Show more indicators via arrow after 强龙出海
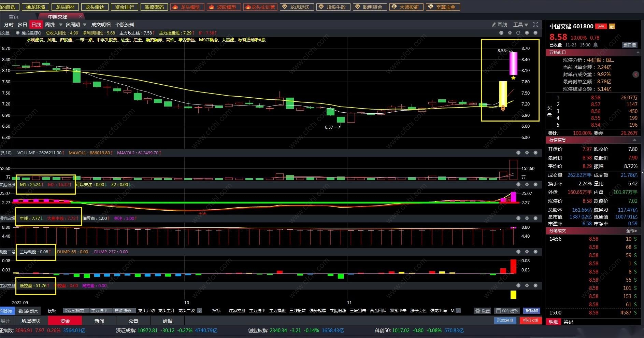 [x=458, y=311]
